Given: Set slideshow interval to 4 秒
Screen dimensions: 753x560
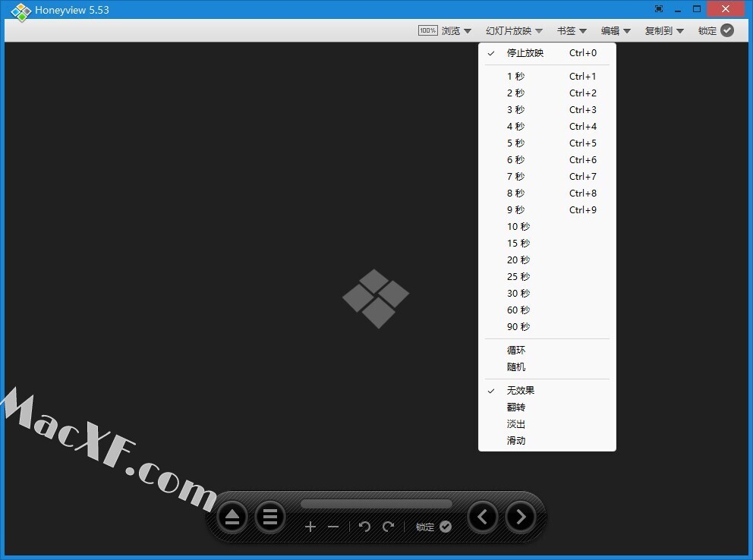Looking at the screenshot, I should 547,127.
